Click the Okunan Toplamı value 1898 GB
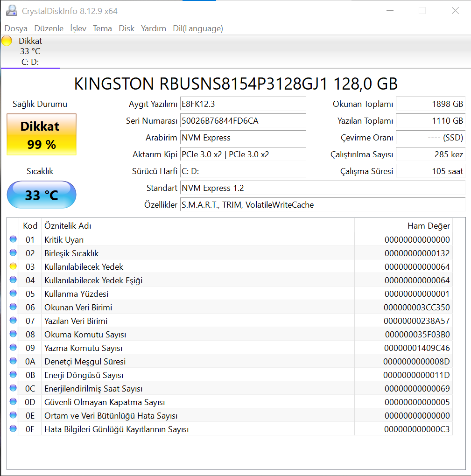The image size is (471, 476). point(431,104)
